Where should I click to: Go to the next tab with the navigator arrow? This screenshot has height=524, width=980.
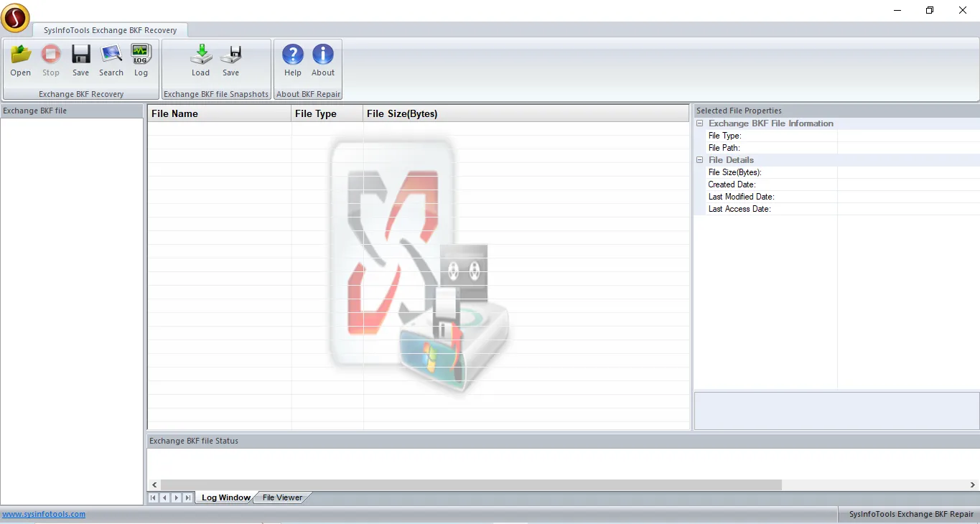pyautogui.click(x=177, y=497)
